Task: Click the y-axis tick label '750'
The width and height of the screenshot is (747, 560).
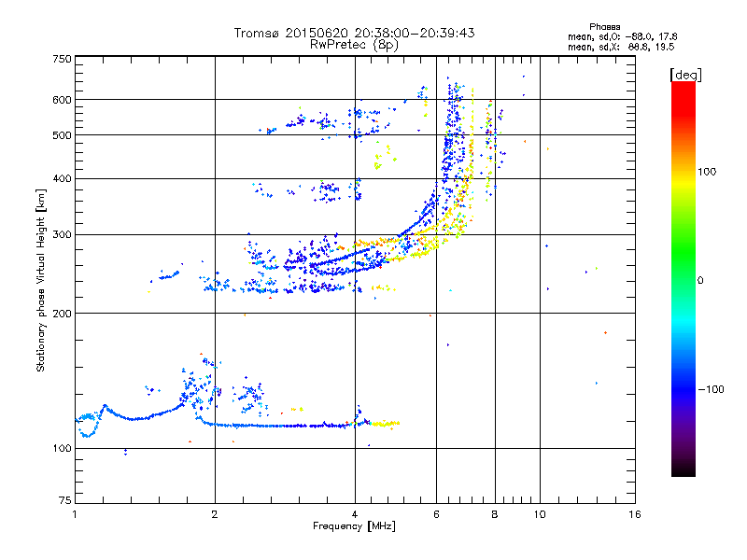Action: (62, 59)
